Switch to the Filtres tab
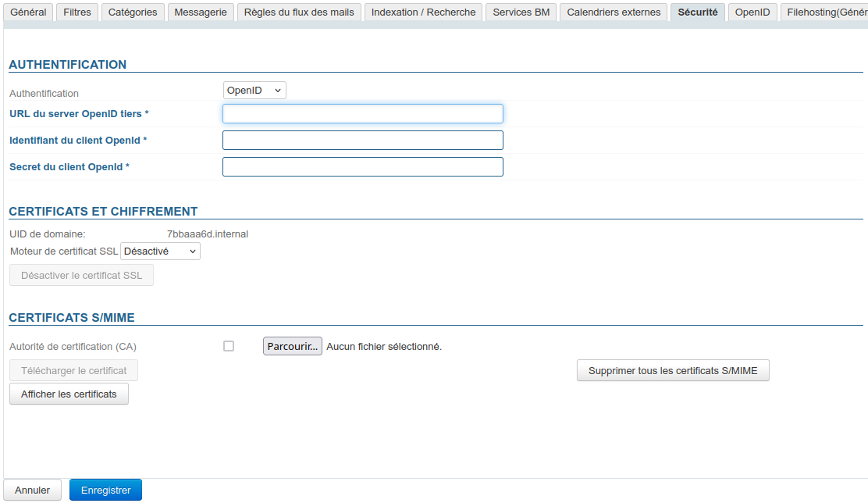Screen dimensions: 868x503 pyautogui.click(x=76, y=12)
